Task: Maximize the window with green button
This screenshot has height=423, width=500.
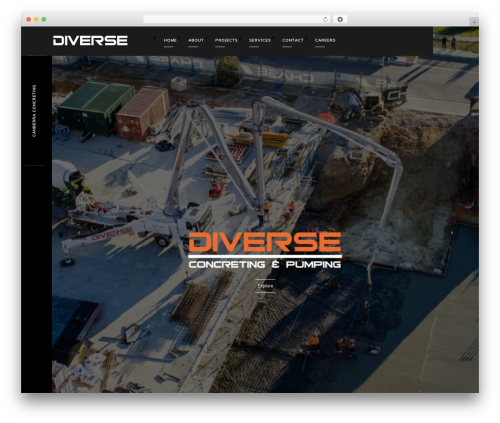Action: click(44, 20)
